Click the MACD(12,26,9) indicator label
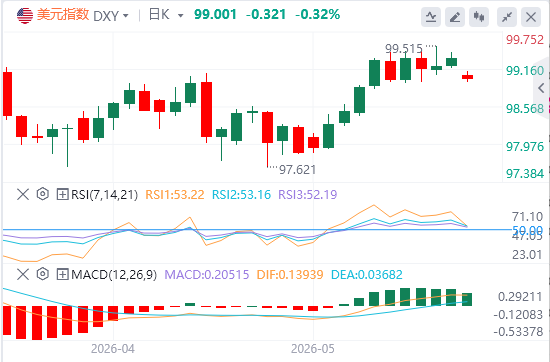This screenshot has height=362, width=550. [114, 274]
